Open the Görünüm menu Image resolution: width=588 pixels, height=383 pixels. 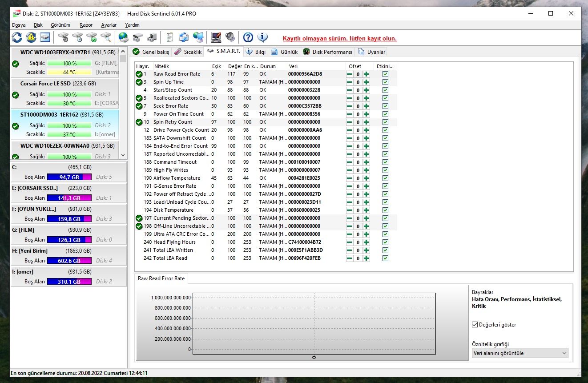(60, 25)
